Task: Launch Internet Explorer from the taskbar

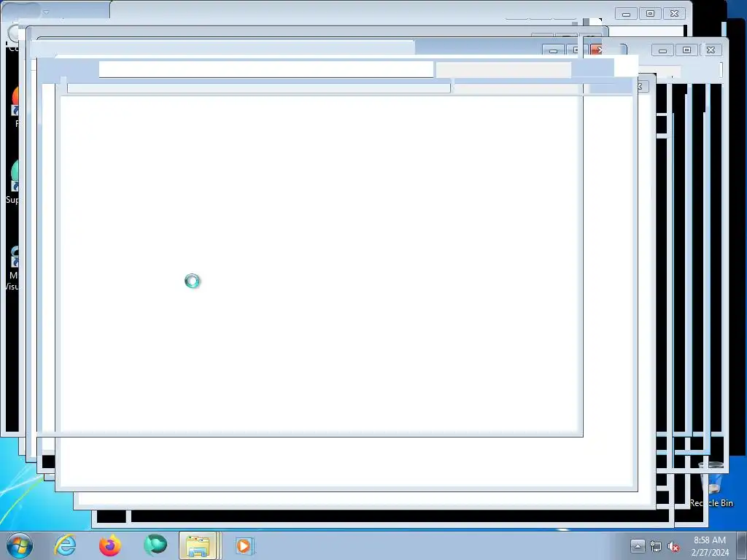Action: click(65, 545)
